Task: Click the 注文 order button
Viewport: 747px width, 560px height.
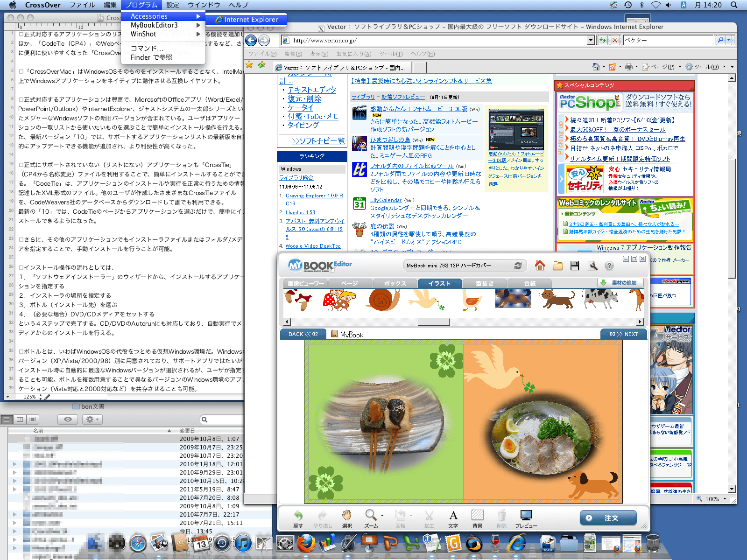Action: (608, 518)
